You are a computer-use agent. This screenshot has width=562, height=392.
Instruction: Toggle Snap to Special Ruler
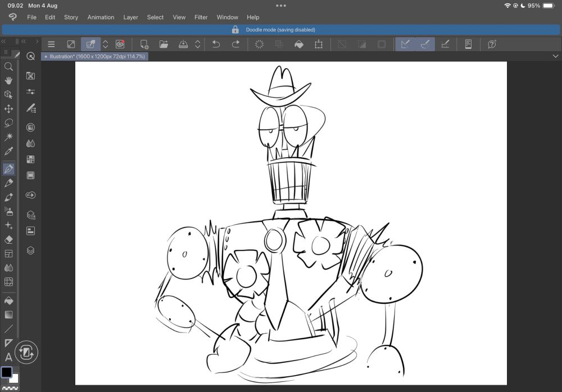(x=425, y=44)
